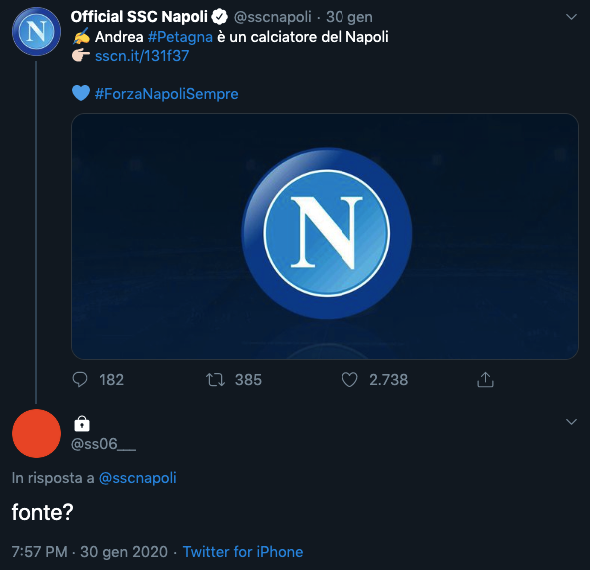Screen dimensions: 590x570
Task: Like the tweet with the heart icon
Action: pos(349,380)
